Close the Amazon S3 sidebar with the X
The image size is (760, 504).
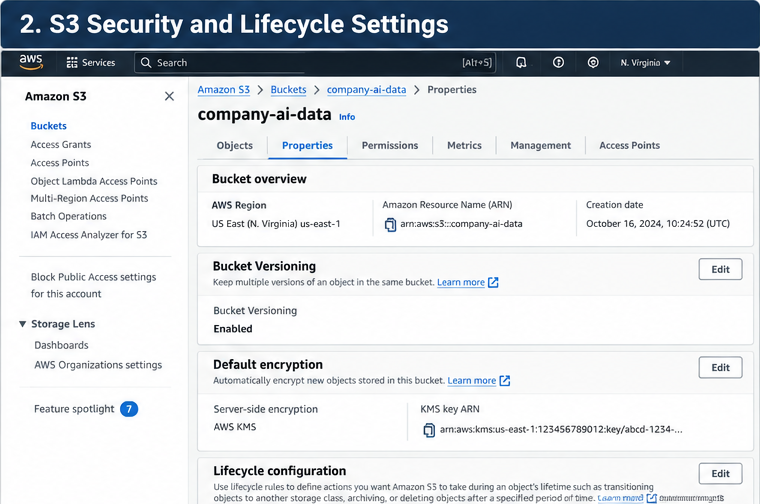tap(169, 96)
